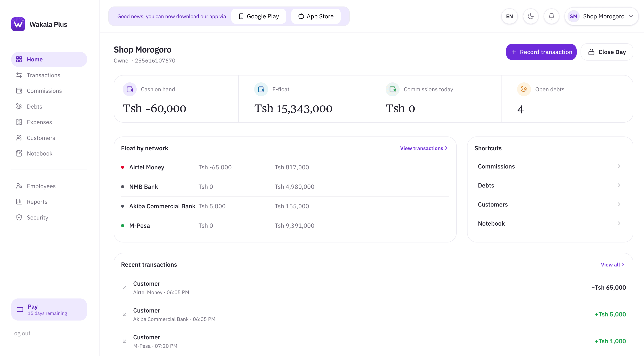Image resolution: width=644 pixels, height=356 pixels.
Task: Open Notebook edit icon in sidebar
Action: [19, 154]
